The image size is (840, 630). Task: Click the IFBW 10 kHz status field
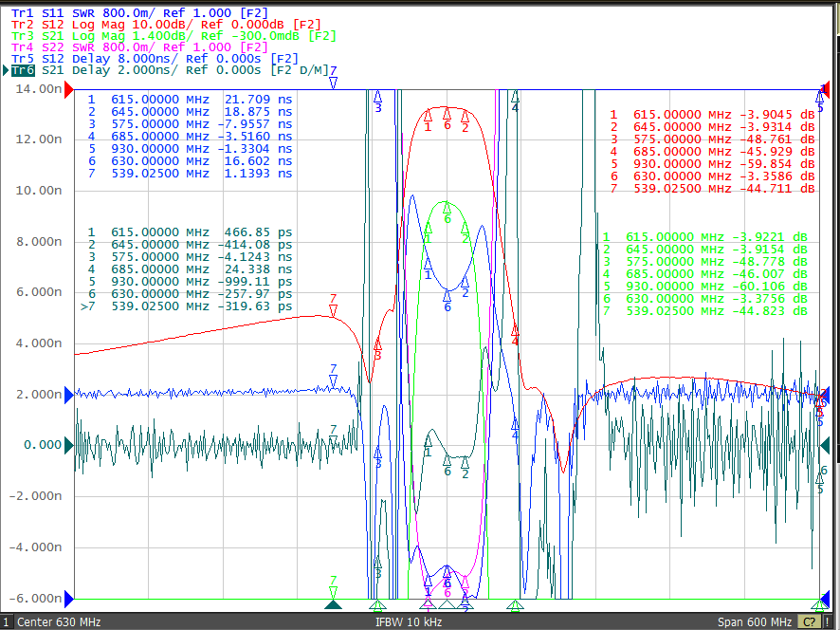coord(409,622)
